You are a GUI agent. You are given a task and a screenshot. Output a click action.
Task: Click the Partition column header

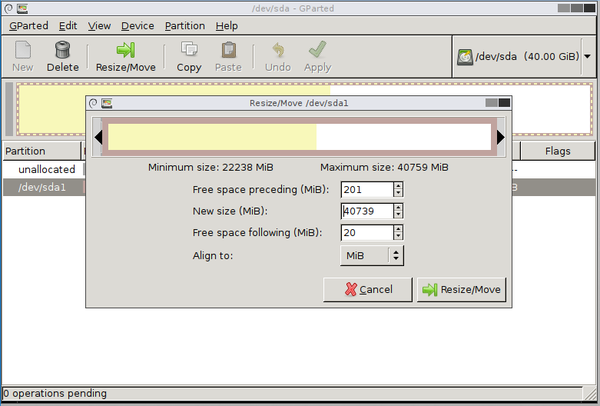pos(41,151)
